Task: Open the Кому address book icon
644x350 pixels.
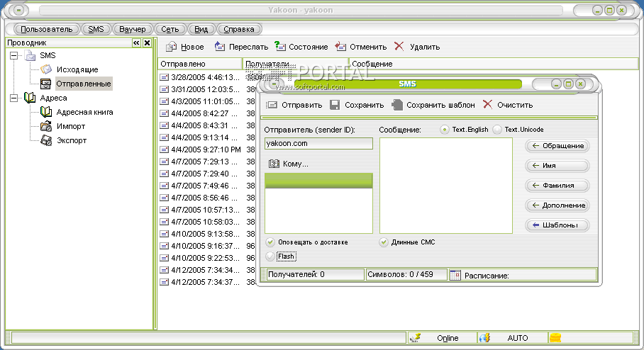Action: [x=274, y=164]
